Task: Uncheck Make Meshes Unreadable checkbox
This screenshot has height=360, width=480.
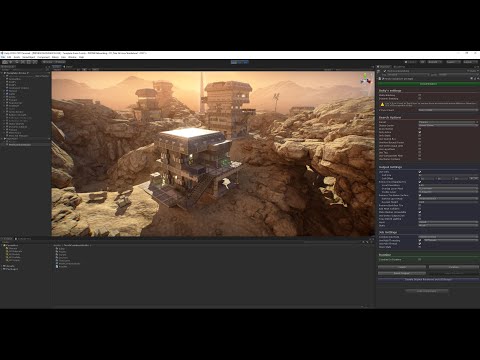Action: (x=420, y=212)
